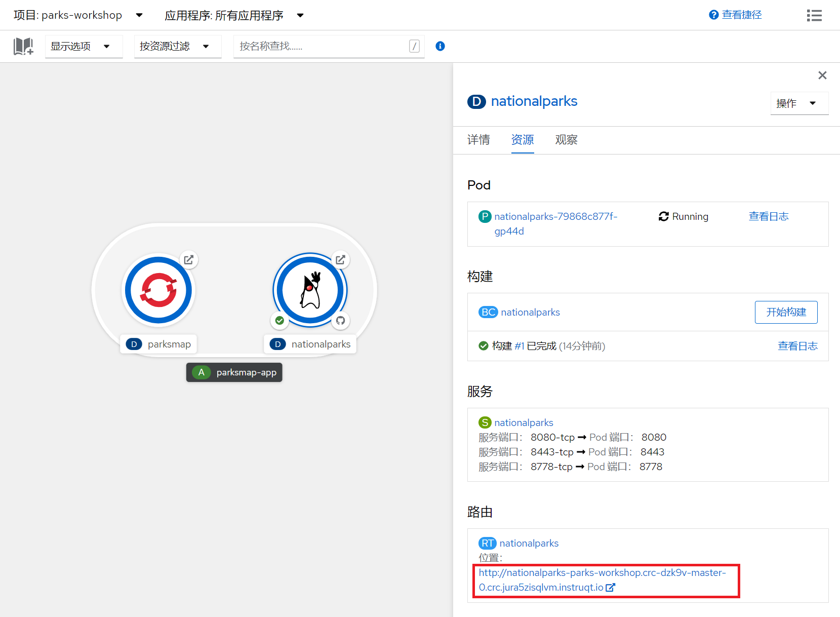Viewport: 840px width, 617px height.
Task: Open the guided tour book icon
Action: pyautogui.click(x=23, y=46)
